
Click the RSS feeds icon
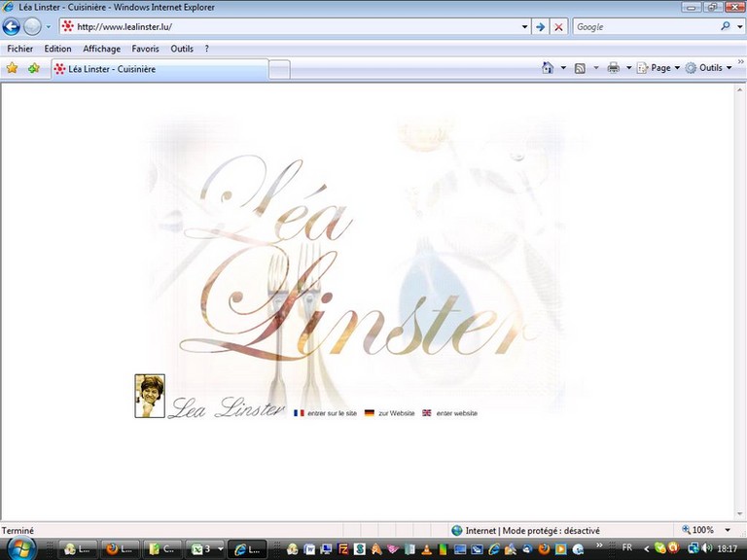tap(580, 68)
